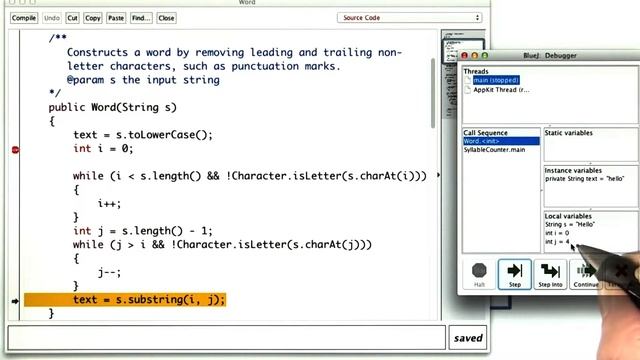Click the Cut button

[72, 18]
